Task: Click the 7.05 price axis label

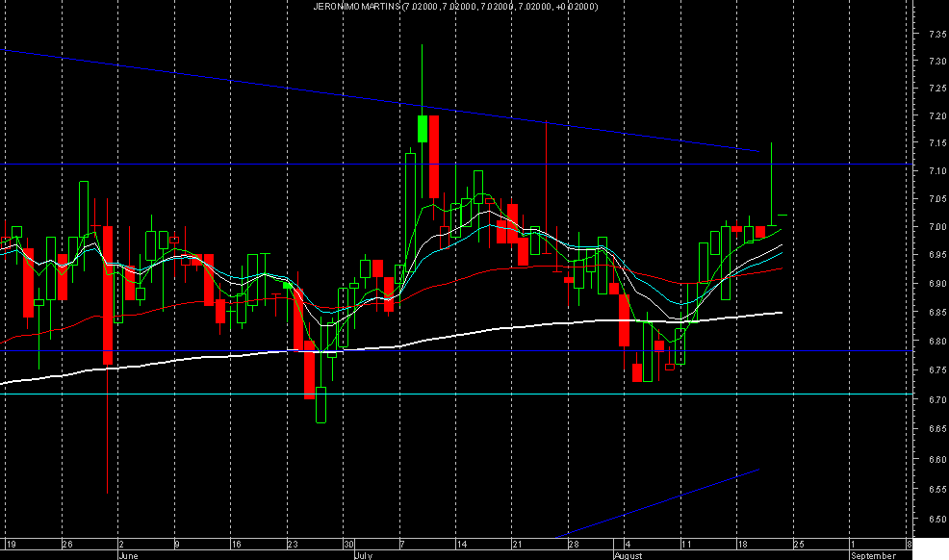Action: (x=938, y=199)
